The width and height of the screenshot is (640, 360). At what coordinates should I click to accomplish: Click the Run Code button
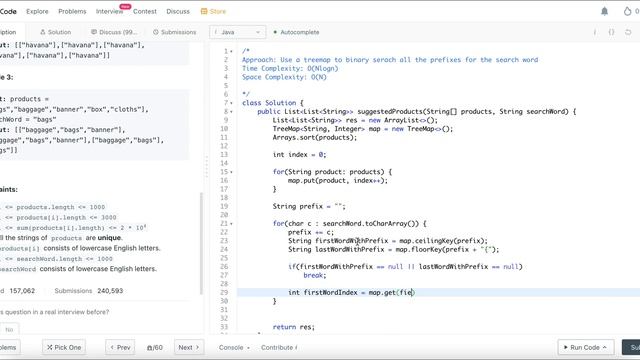click(585, 347)
